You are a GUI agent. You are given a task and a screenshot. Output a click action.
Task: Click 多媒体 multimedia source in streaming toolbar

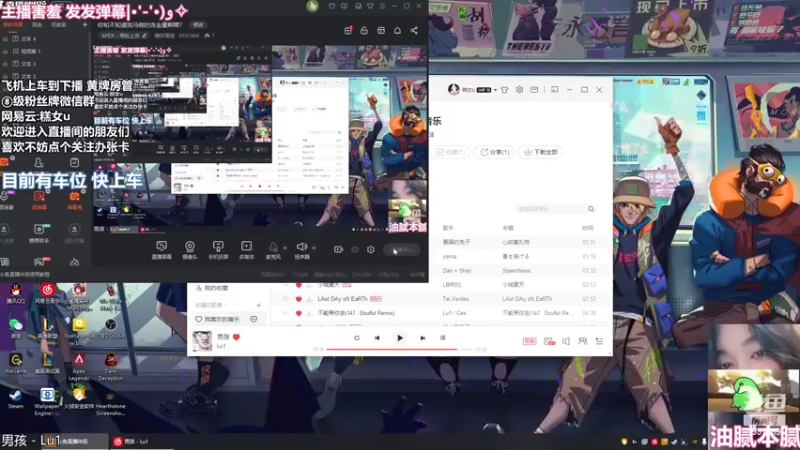[x=246, y=250]
